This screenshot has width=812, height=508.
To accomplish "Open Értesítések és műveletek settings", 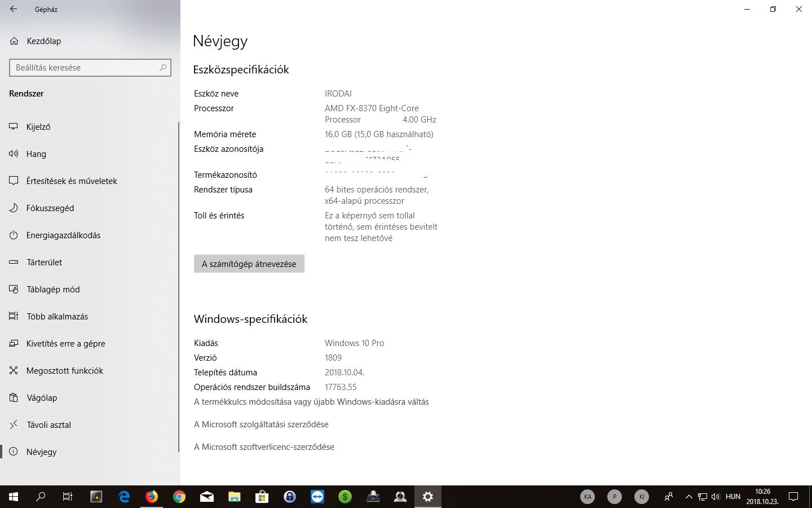I will click(x=90, y=181).
